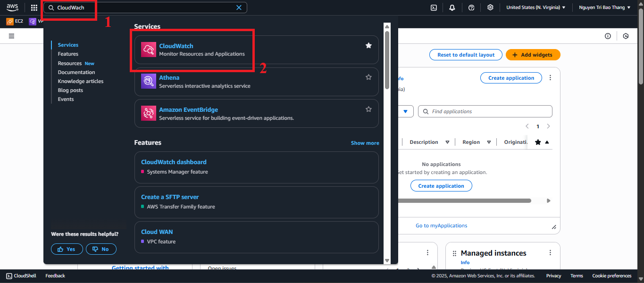Open Terms link in footer
Image resolution: width=644 pixels, height=283 pixels.
click(577, 276)
